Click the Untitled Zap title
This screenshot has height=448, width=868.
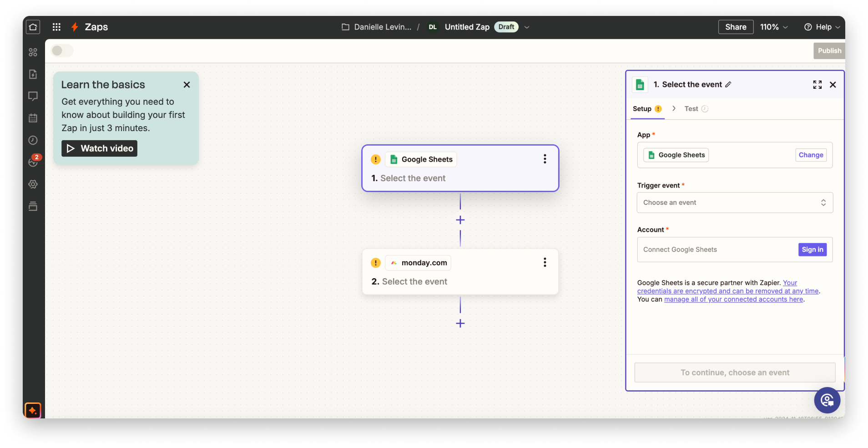coord(467,27)
